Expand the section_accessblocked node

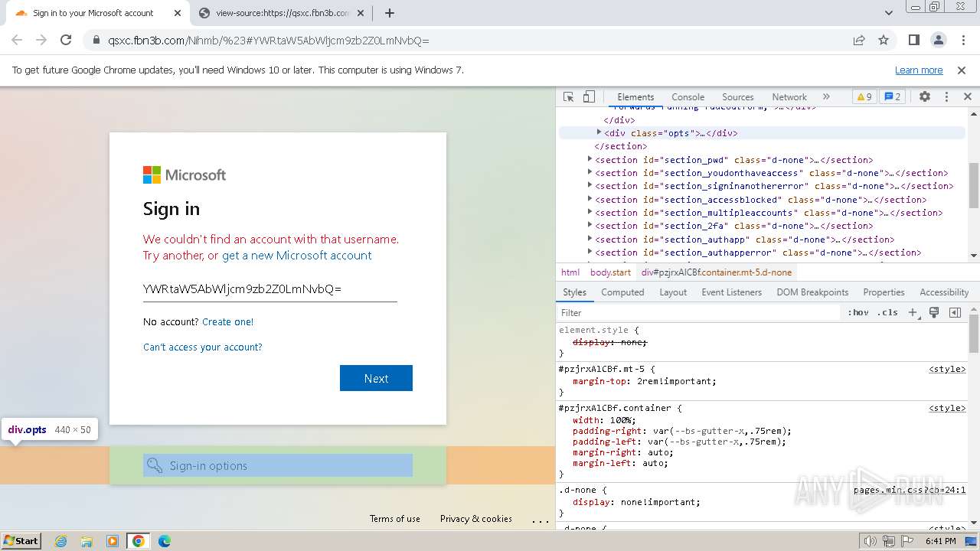pyautogui.click(x=590, y=199)
